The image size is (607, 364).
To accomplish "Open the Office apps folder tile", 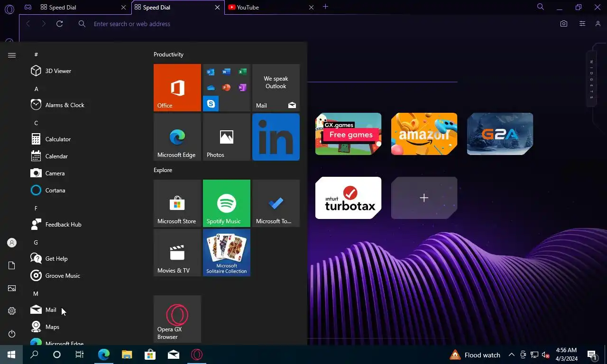I will 227,88.
